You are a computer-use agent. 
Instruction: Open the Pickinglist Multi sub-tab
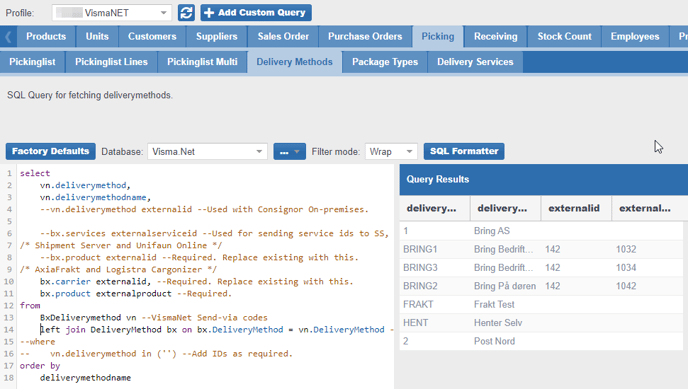click(202, 62)
